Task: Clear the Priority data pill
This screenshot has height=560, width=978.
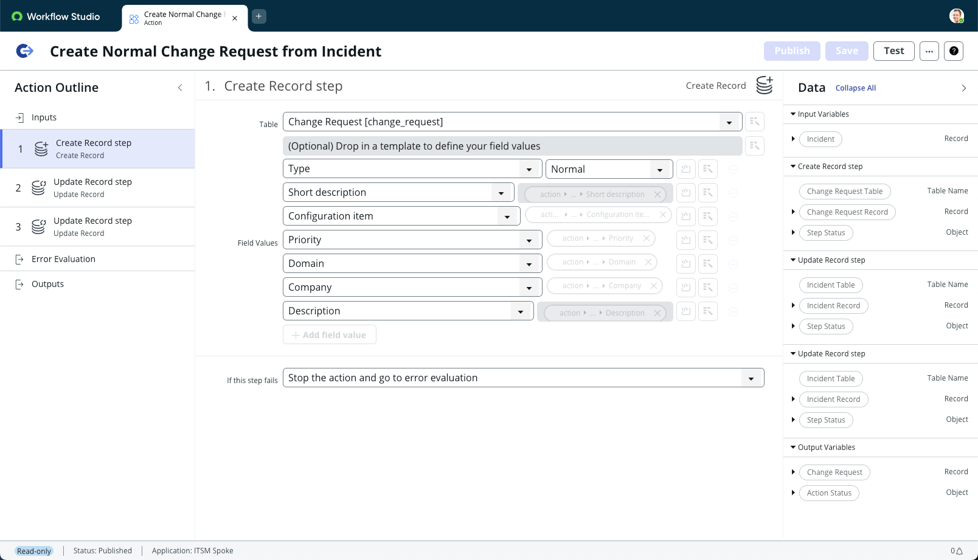Action: 647,238
